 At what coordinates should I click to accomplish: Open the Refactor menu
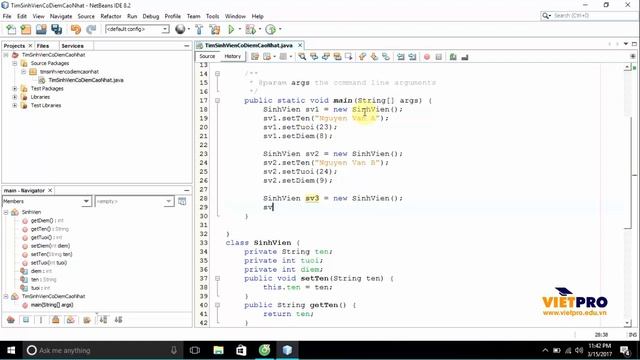111,16
